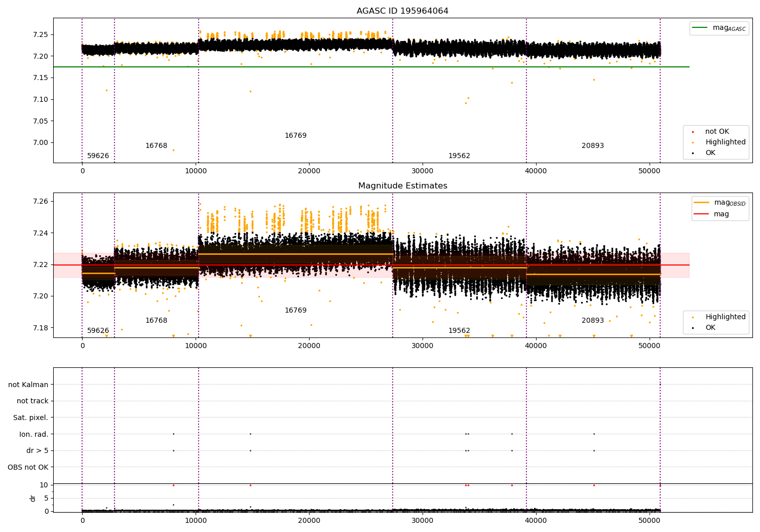Click the 20000 x-axis tick under Magnitude Estimates plot
Viewport: 760px width, 532px height.
point(309,346)
